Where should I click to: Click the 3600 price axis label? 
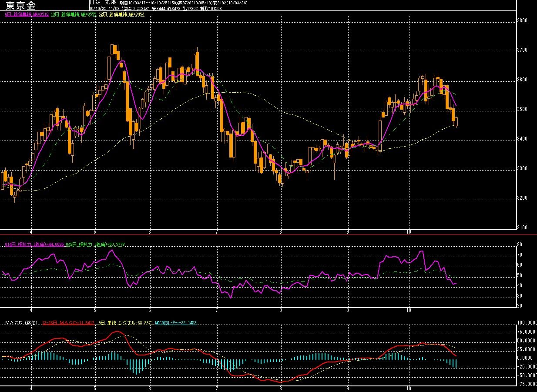522,80
